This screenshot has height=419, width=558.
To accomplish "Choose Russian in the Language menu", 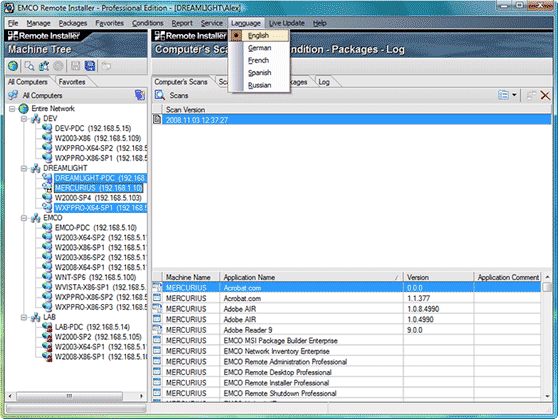I will [259, 85].
